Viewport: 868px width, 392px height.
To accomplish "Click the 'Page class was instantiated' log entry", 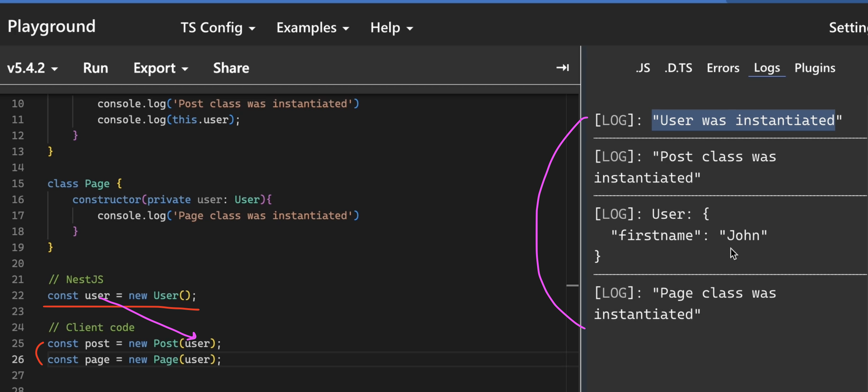I will point(685,303).
